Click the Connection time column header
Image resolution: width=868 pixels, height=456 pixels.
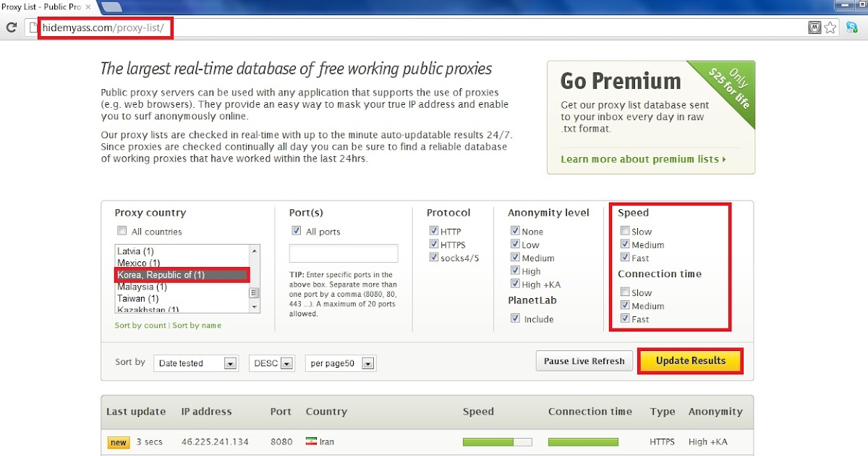tap(590, 411)
